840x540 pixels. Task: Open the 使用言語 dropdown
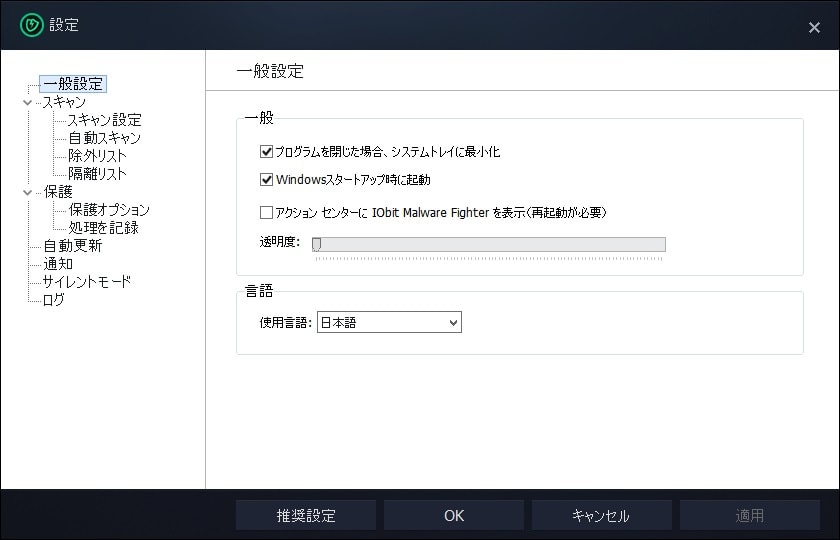[389, 322]
